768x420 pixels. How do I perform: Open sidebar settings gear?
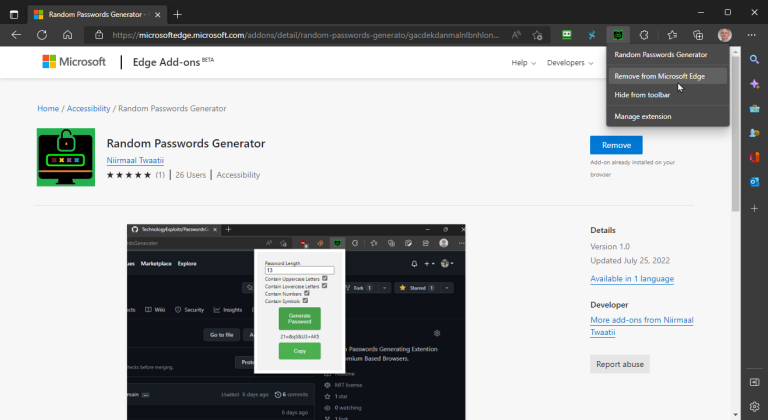[x=754, y=406]
